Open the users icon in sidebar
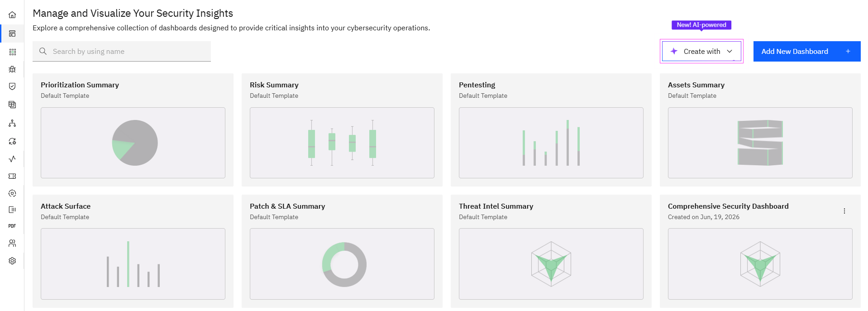This screenshot has width=868, height=311. [x=12, y=243]
